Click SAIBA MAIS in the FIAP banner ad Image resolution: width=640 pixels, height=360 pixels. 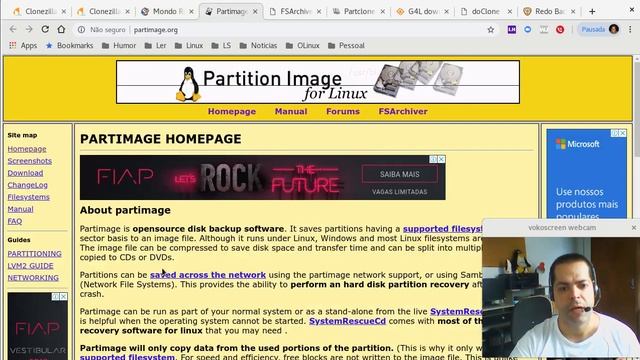coord(400,174)
